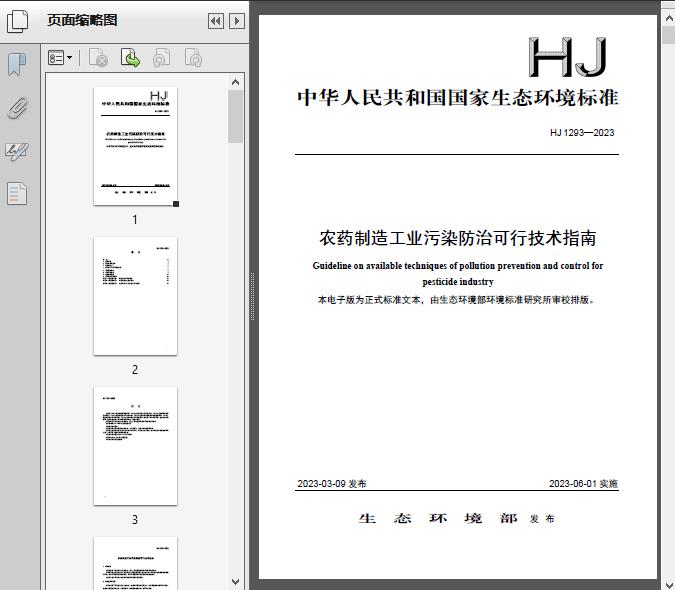Select page 2 thumbnail
675x590 pixels.
(135, 296)
